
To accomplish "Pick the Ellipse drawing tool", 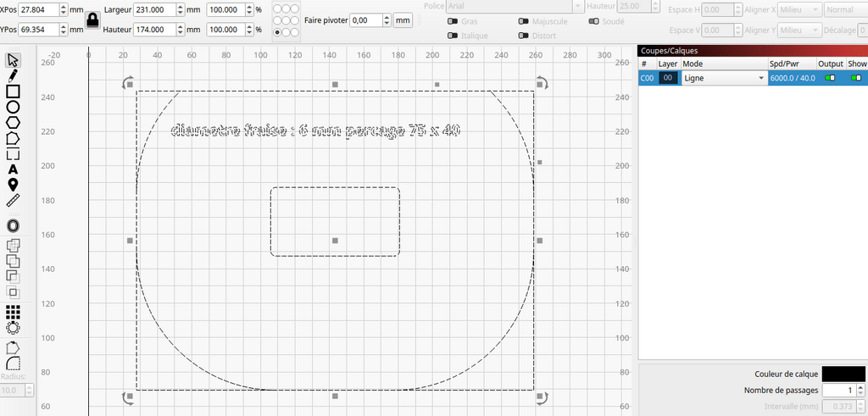I will pos(14,107).
